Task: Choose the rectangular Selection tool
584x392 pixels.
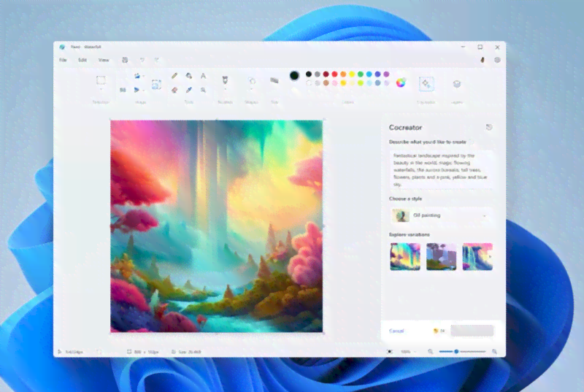Action: coord(101,80)
